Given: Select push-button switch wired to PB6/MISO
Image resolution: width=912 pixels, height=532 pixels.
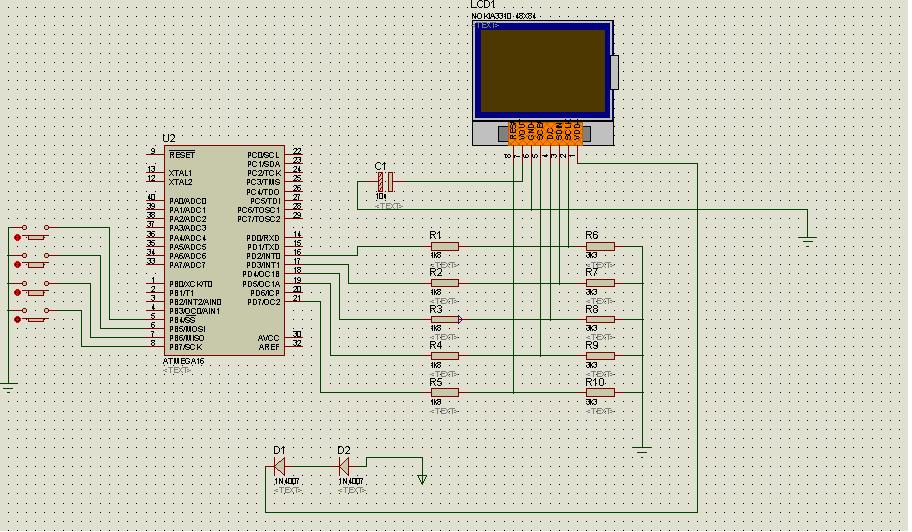Looking at the screenshot, I should point(35,288).
